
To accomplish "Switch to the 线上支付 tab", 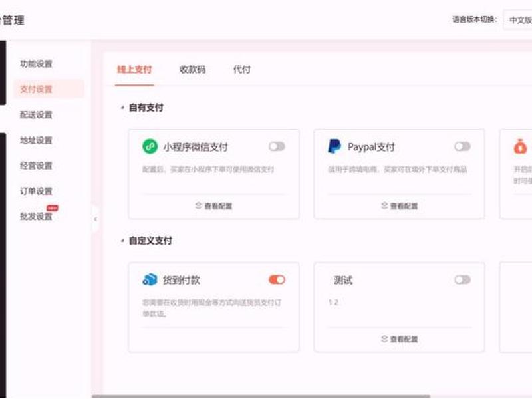I will click(134, 70).
